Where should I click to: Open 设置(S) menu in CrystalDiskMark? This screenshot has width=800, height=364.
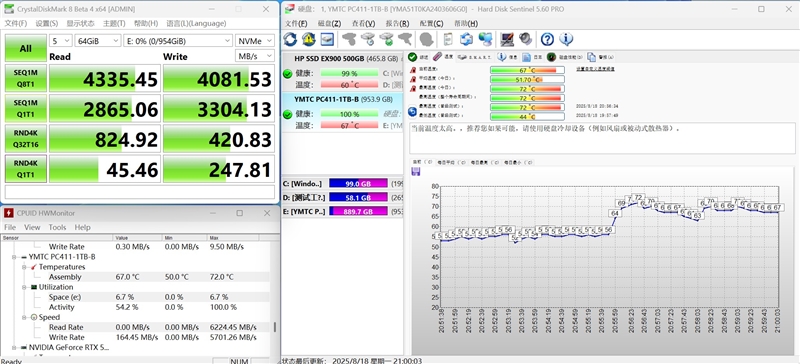click(46, 23)
